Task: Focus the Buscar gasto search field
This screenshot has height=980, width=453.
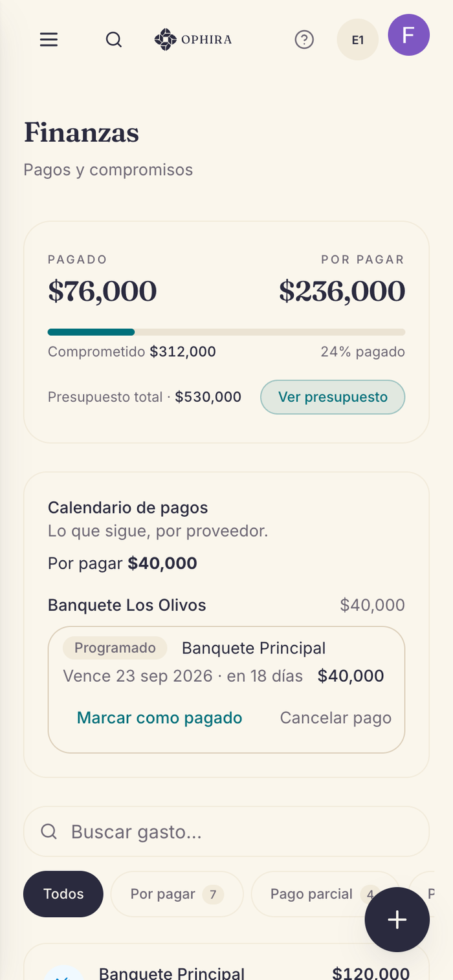Action: [x=226, y=831]
